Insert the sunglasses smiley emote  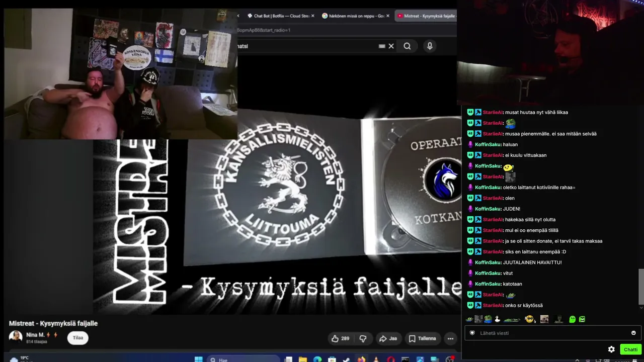pyautogui.click(x=529, y=319)
